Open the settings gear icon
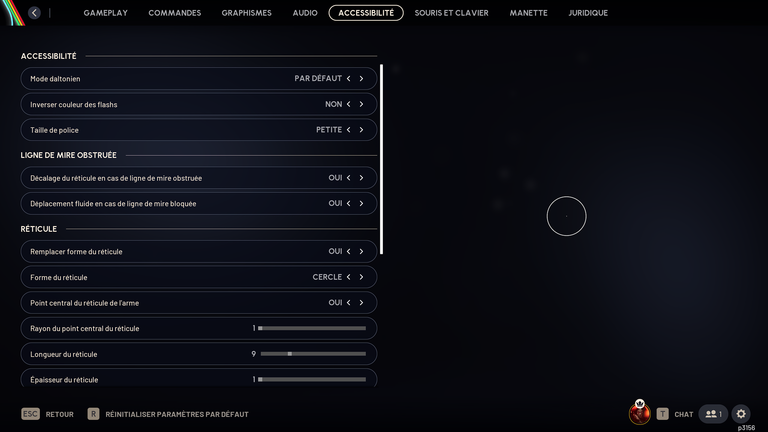 pyautogui.click(x=741, y=414)
